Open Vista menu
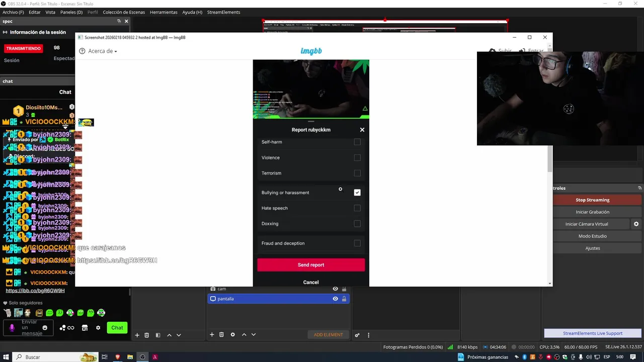 (x=50, y=12)
